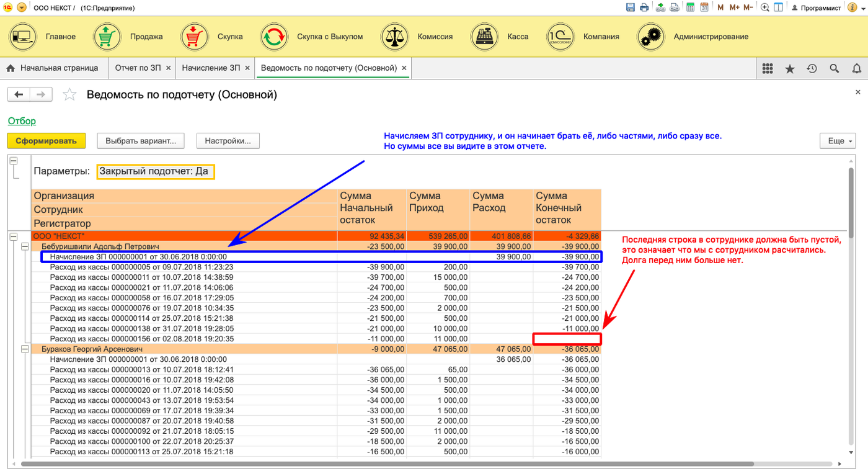The height and width of the screenshot is (476, 868).
Task: Open the Скупка с Выкупом section
Action: (x=312, y=37)
